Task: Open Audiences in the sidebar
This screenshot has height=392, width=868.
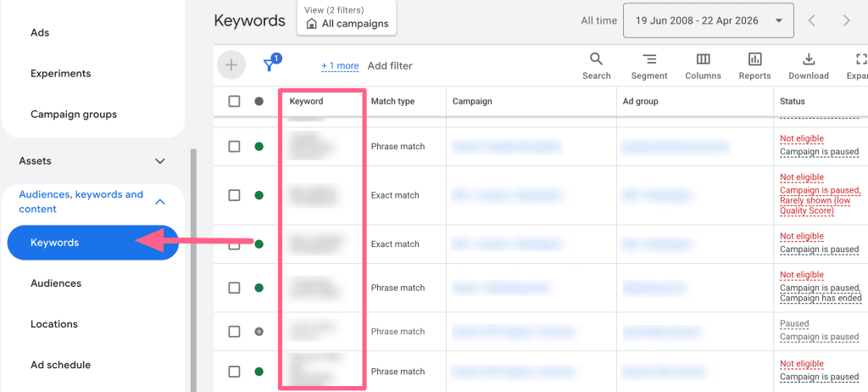Action: [56, 283]
